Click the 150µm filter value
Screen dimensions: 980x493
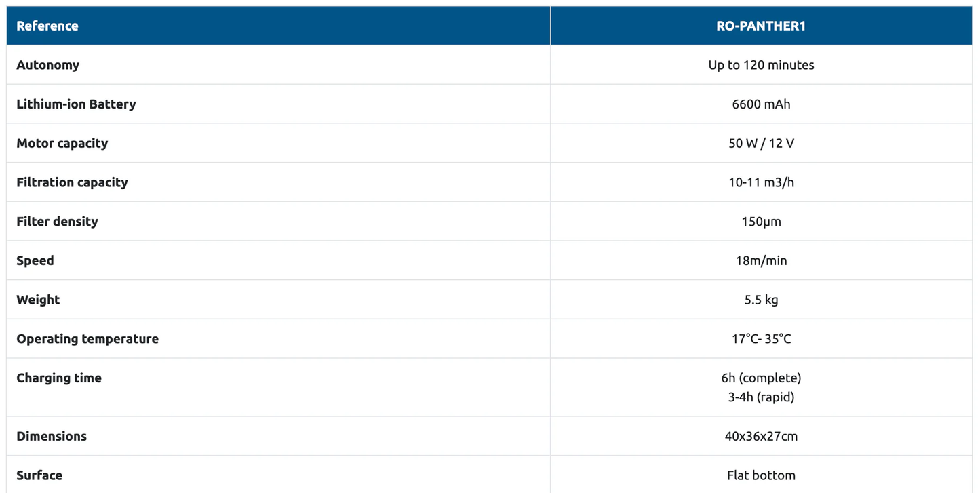(x=761, y=222)
